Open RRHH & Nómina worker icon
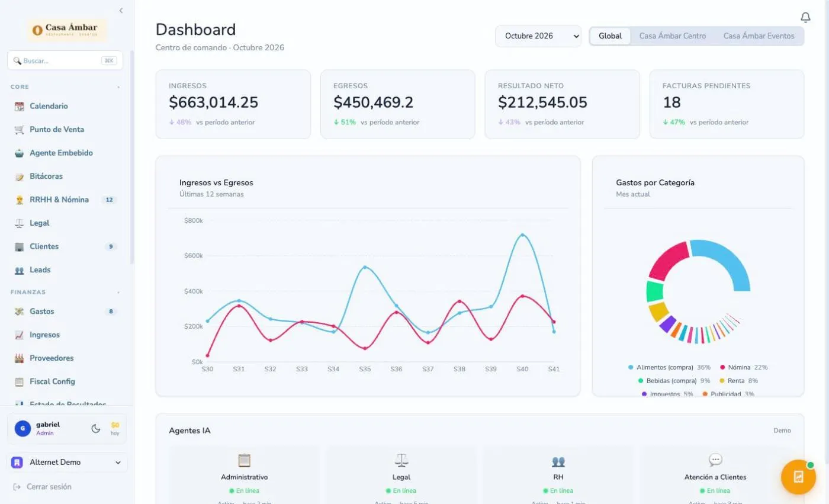 [19, 200]
